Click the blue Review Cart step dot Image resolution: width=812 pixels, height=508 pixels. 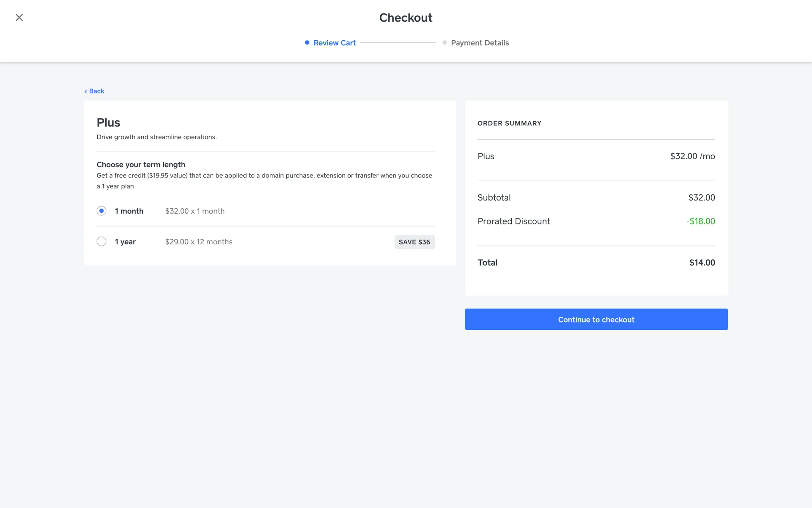(307, 42)
